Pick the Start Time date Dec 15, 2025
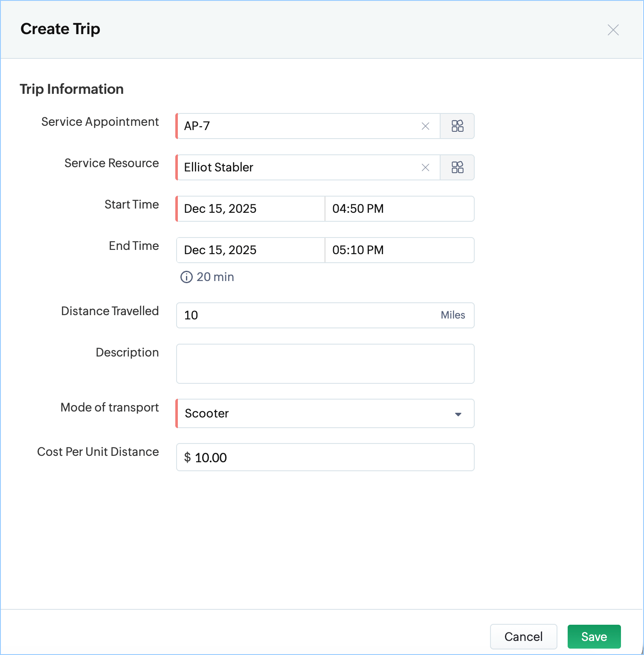This screenshot has height=655, width=644. coord(251,209)
